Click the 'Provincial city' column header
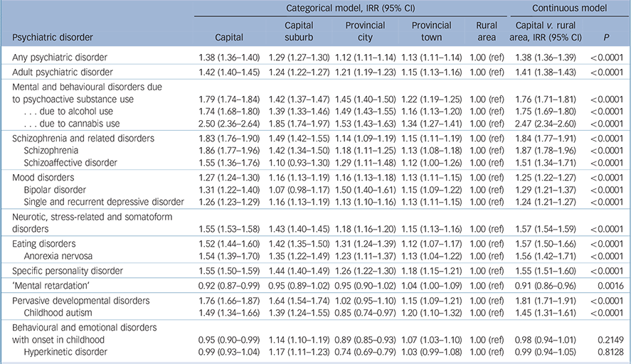Screen dimensions: 631x364 click(x=366, y=31)
